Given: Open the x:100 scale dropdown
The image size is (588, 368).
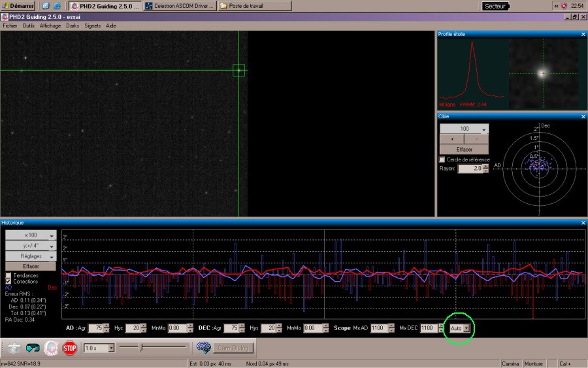Looking at the screenshot, I should click(30, 235).
